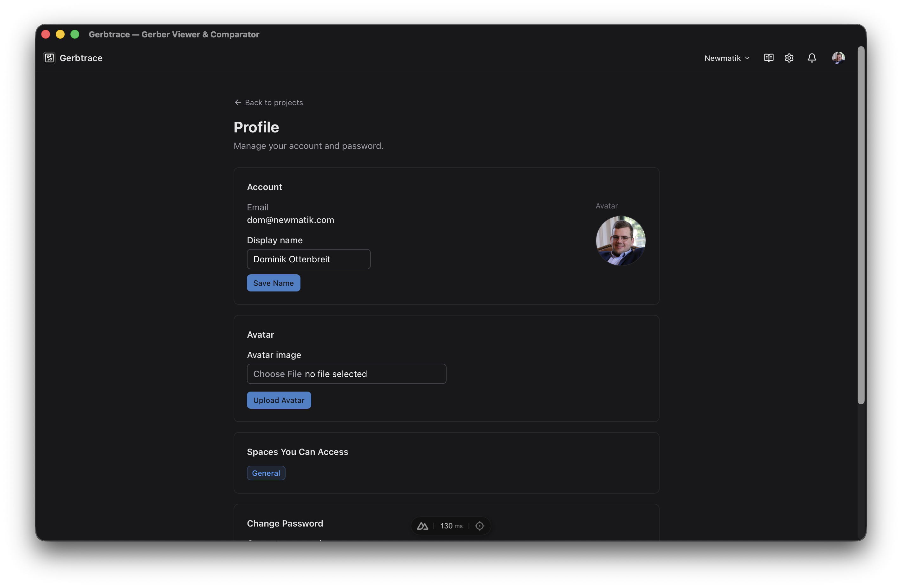Click the Nuxt devtools logo icon
This screenshot has width=902, height=588.
point(422,526)
